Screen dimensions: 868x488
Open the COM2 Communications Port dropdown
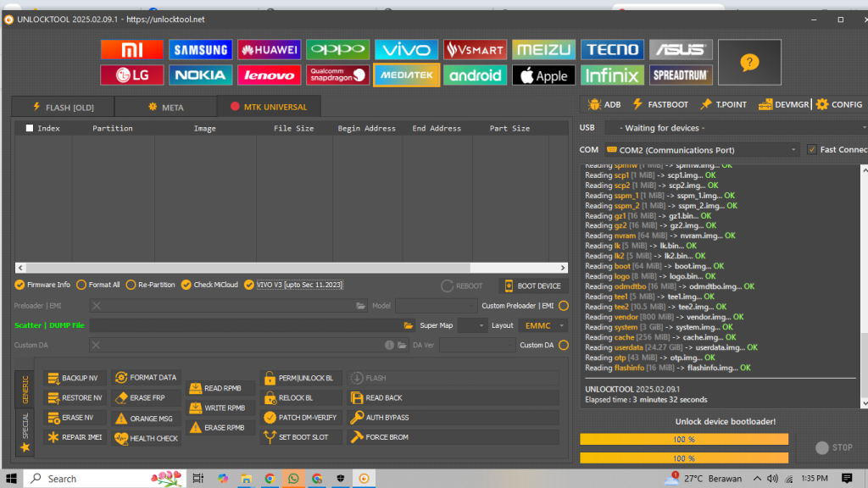(702, 150)
